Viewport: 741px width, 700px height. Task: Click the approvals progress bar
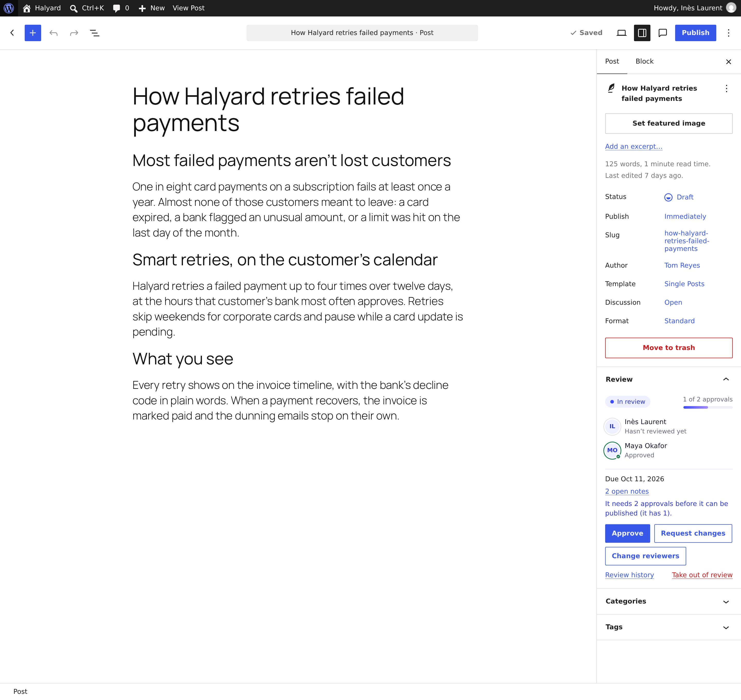point(708,407)
